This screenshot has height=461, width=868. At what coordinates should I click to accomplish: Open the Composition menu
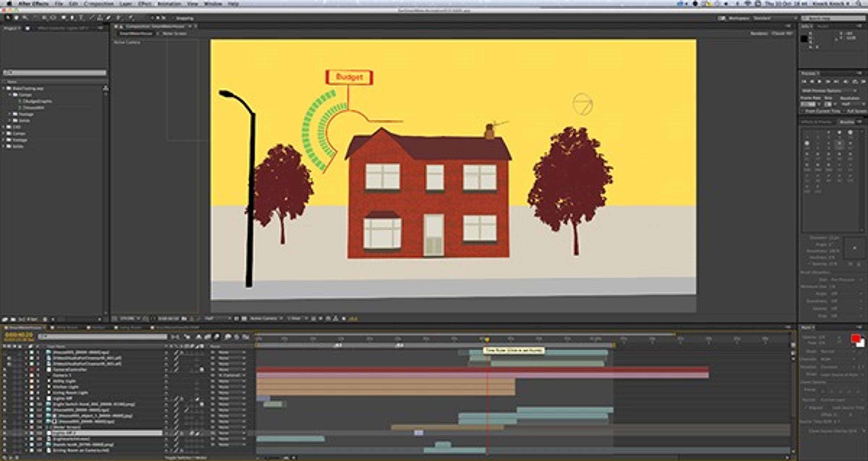pos(98,4)
